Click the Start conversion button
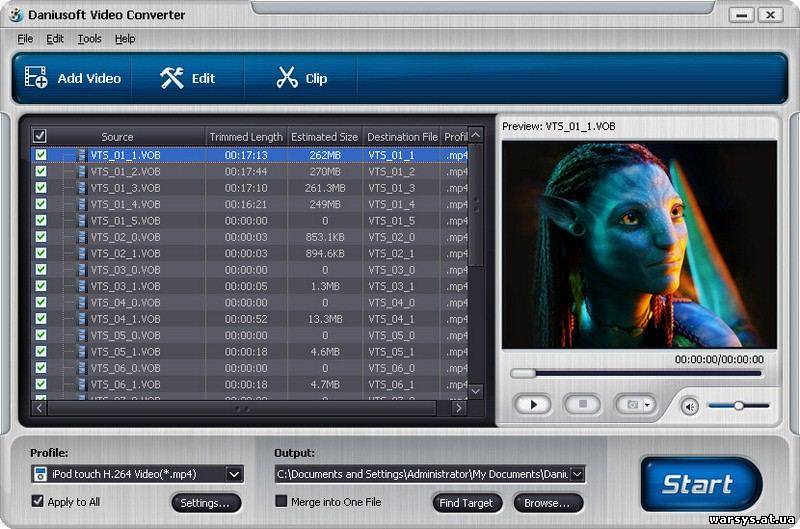Screen dimensions: 800x529 (x=701, y=484)
